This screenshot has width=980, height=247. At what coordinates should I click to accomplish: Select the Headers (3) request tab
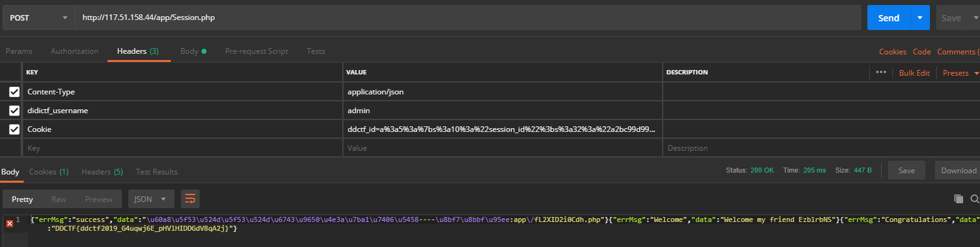(138, 51)
